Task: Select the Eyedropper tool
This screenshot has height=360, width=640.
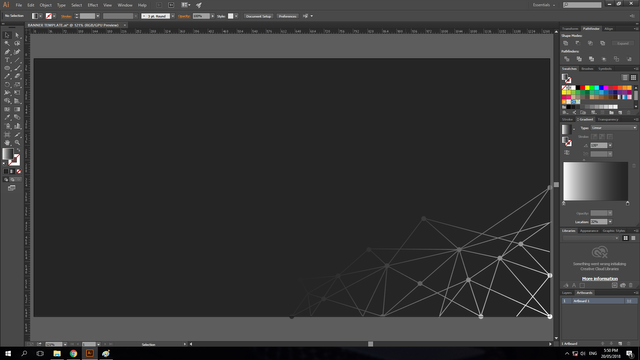Action: click(7, 118)
